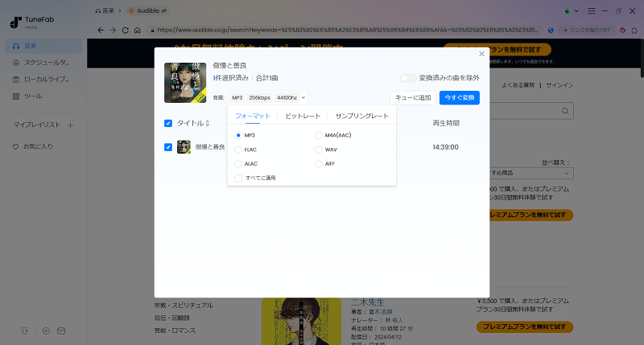Click the 傲慢と善良 track row thumbnail

click(184, 147)
